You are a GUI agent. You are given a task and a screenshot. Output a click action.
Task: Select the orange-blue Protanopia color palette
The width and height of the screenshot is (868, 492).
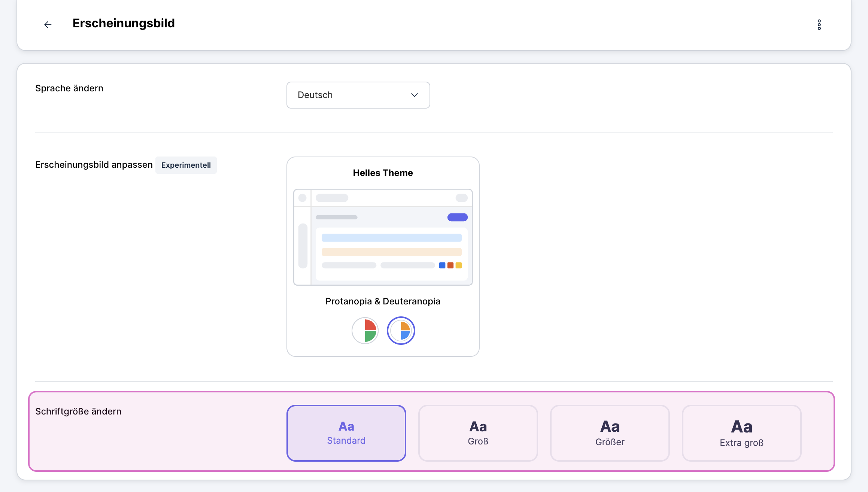(401, 331)
